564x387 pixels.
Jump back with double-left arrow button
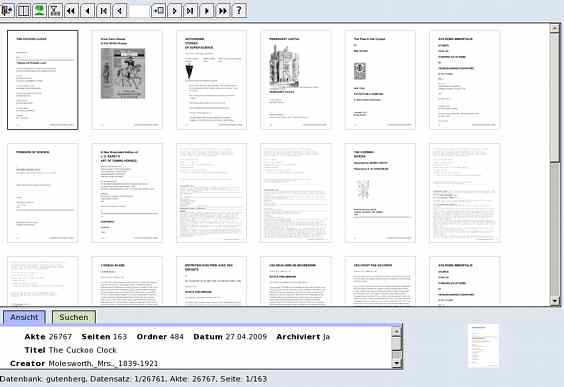coord(71,10)
